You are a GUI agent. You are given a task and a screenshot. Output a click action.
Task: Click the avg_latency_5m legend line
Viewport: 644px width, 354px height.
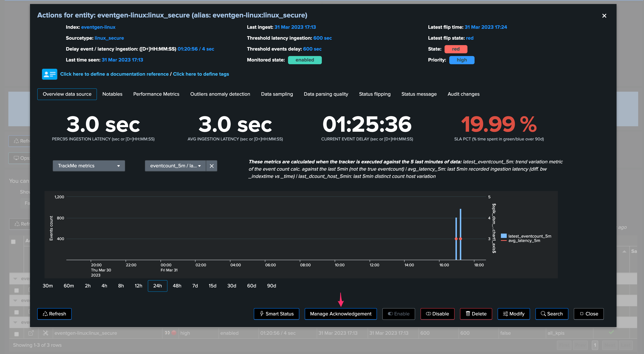503,241
